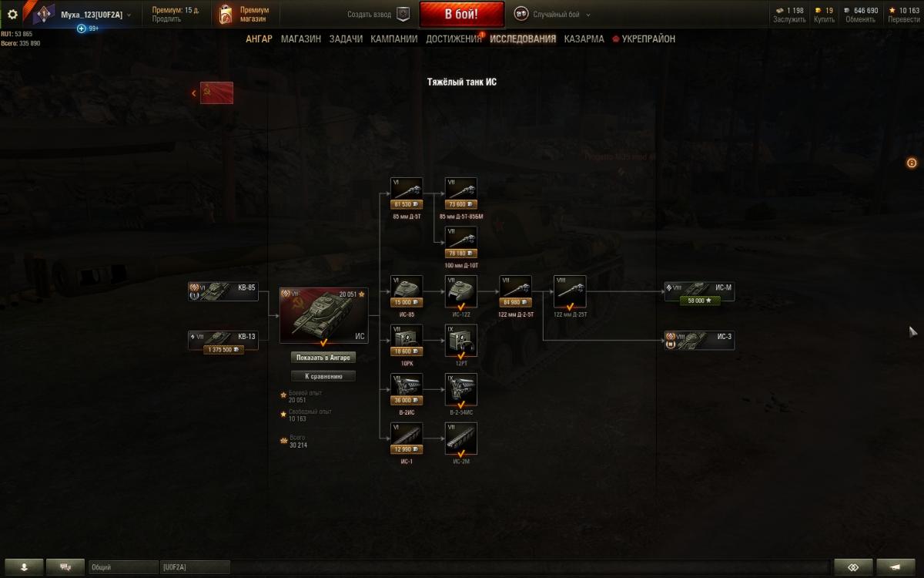
Task: Select the В-2ИС engine module
Action: pos(407,389)
